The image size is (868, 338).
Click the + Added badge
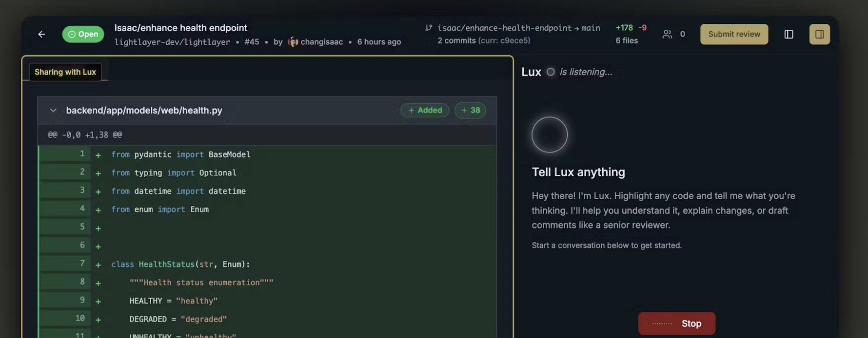tap(425, 110)
